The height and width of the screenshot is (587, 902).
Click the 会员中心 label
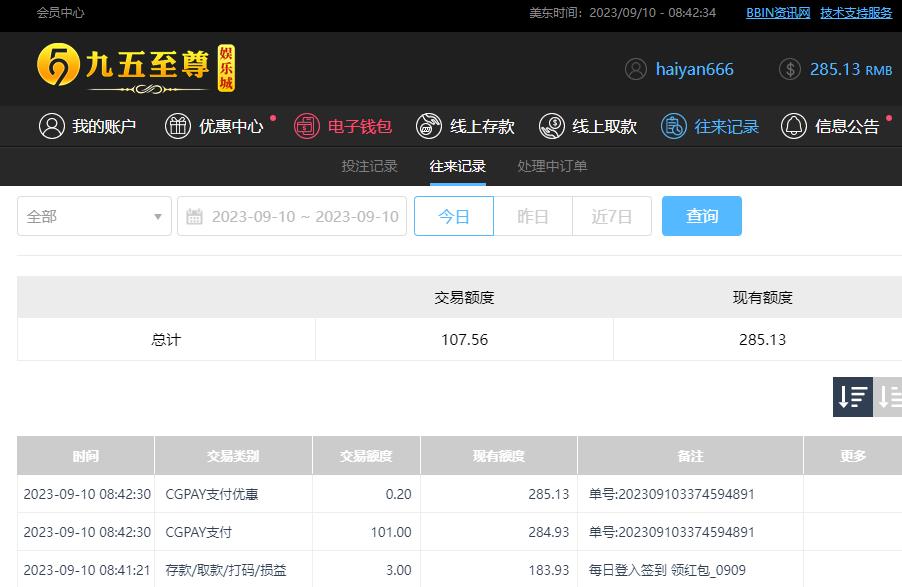(x=60, y=13)
